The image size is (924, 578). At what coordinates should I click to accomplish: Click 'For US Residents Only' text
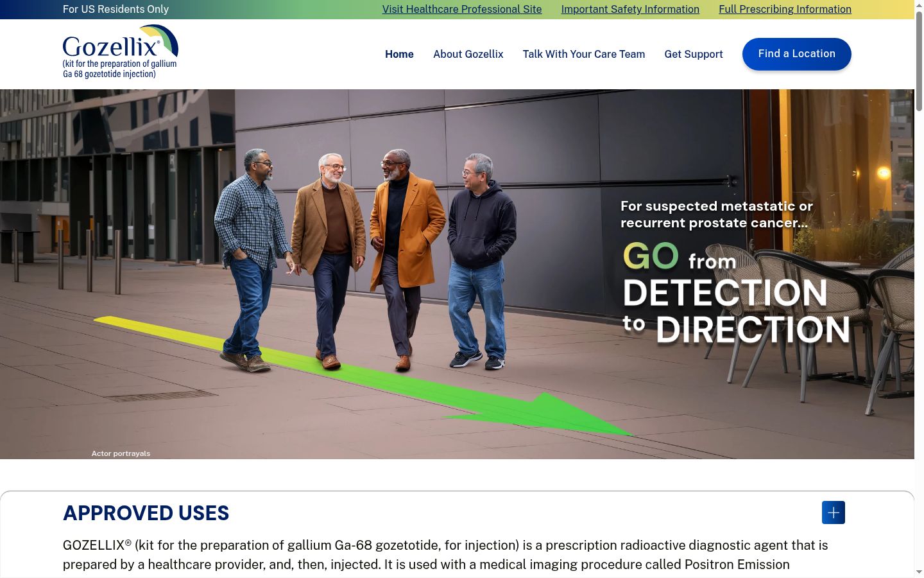coord(116,9)
